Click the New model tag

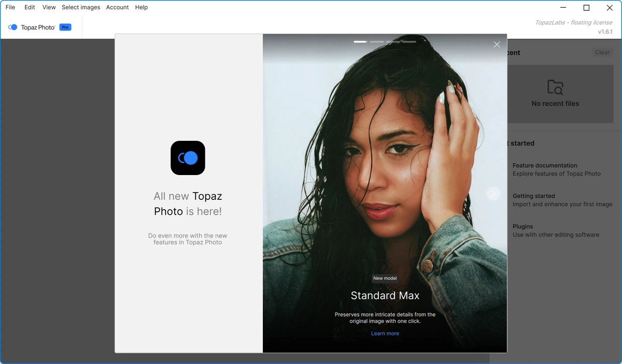click(385, 278)
